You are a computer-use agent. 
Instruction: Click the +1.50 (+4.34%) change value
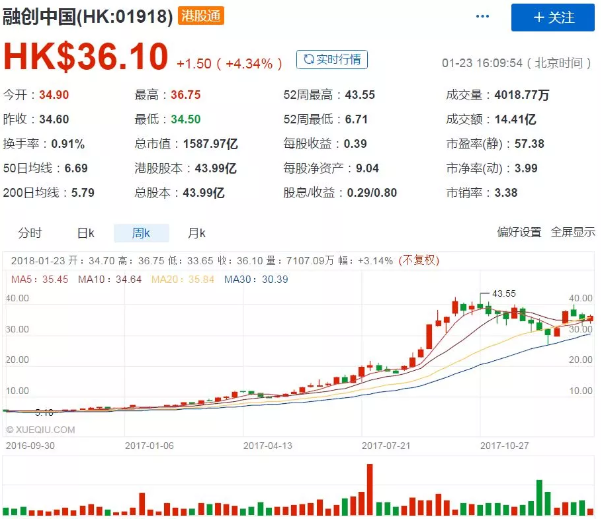(229, 64)
